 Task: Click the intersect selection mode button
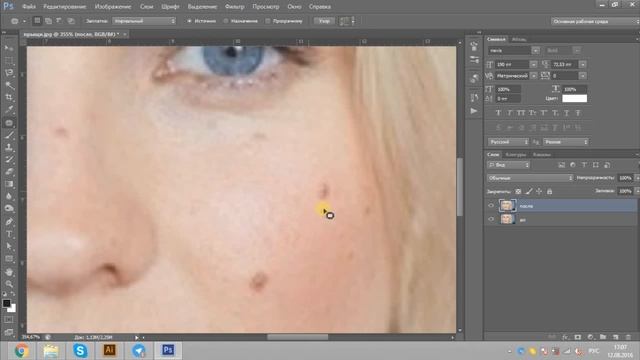71,21
